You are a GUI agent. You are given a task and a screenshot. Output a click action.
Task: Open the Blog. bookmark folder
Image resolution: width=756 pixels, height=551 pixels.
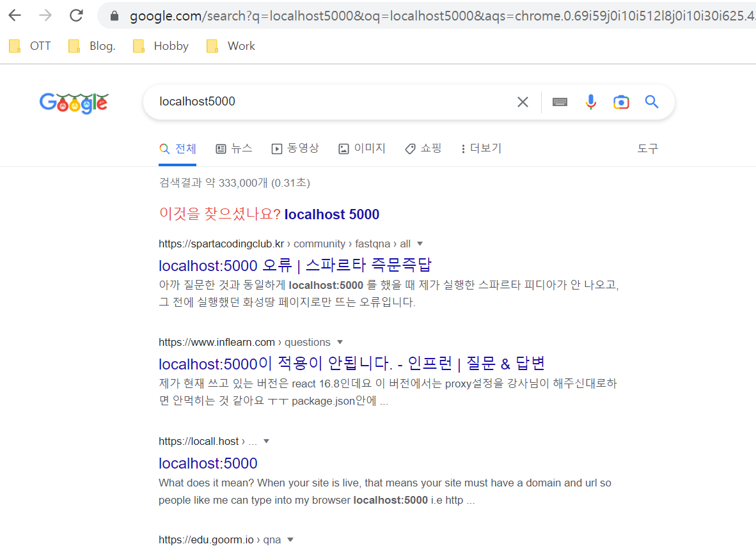(x=91, y=46)
